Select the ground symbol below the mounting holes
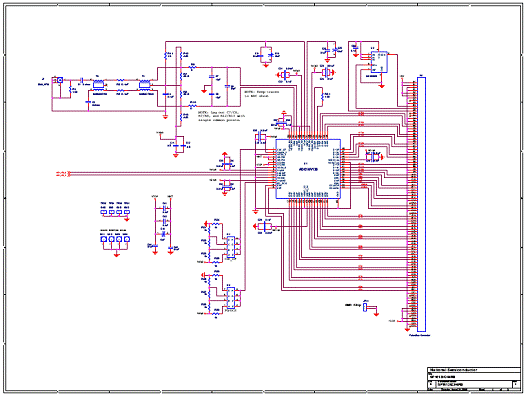Screen dimensions: 528x396 [117, 255]
